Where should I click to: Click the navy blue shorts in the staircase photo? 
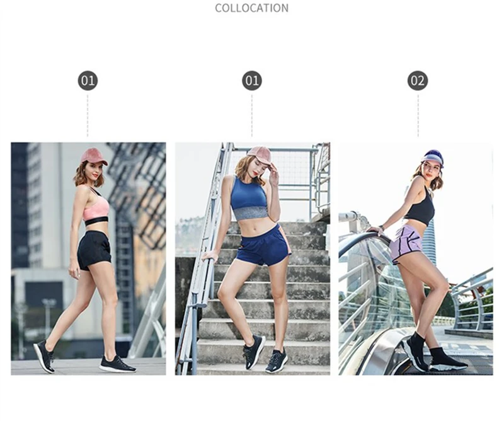coord(263,245)
